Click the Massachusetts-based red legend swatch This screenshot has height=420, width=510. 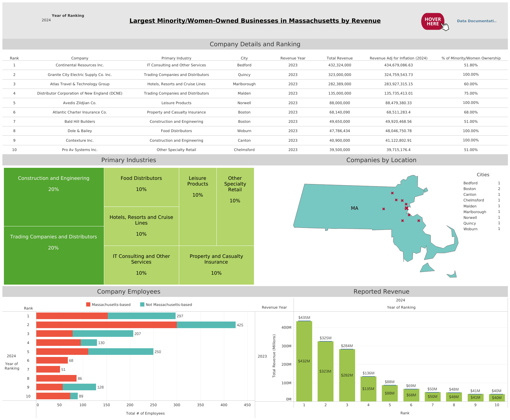pos(88,304)
